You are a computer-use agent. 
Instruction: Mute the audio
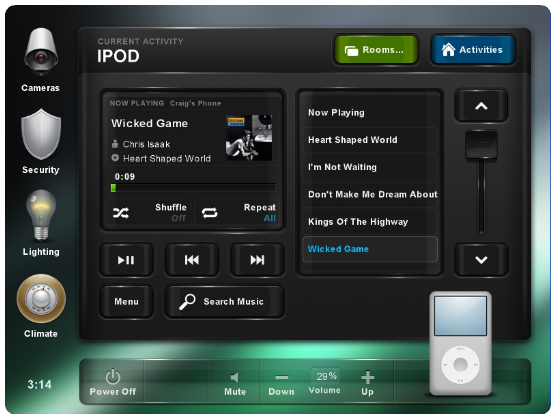[235, 384]
